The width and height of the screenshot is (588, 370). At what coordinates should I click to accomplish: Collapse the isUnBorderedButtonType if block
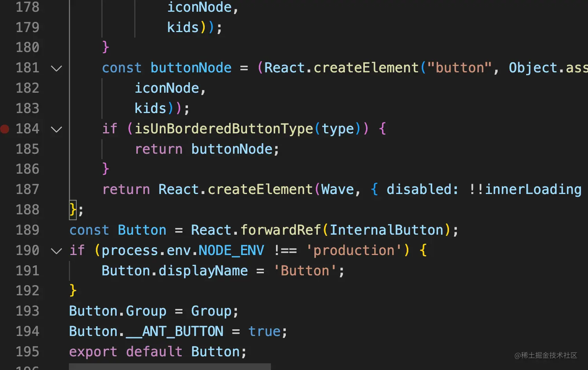[x=56, y=129]
